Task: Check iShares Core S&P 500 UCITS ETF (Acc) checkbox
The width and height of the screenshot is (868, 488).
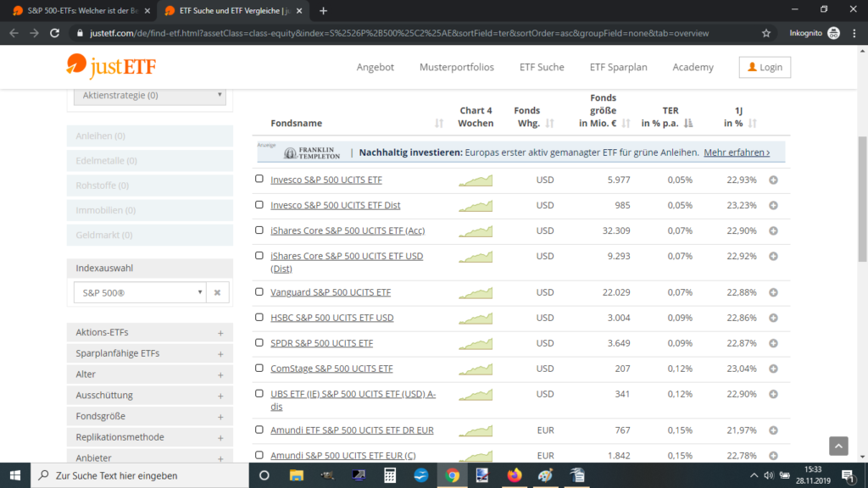Action: pyautogui.click(x=259, y=230)
